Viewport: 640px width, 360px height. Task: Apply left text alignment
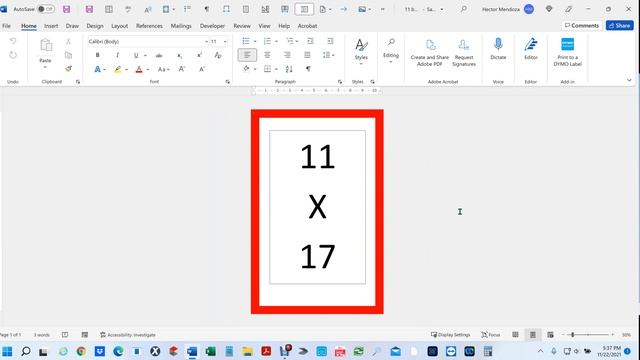(x=247, y=55)
